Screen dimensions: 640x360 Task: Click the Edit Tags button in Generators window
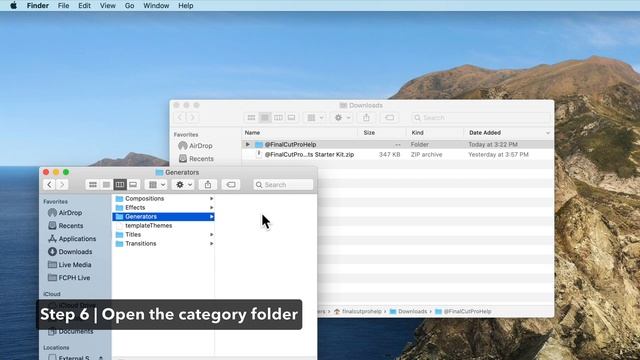coord(231,184)
